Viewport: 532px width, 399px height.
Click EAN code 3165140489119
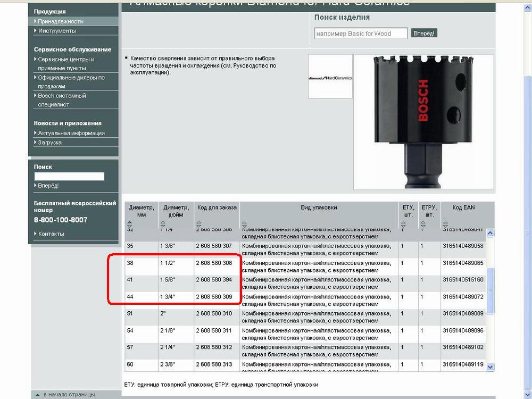click(x=463, y=364)
